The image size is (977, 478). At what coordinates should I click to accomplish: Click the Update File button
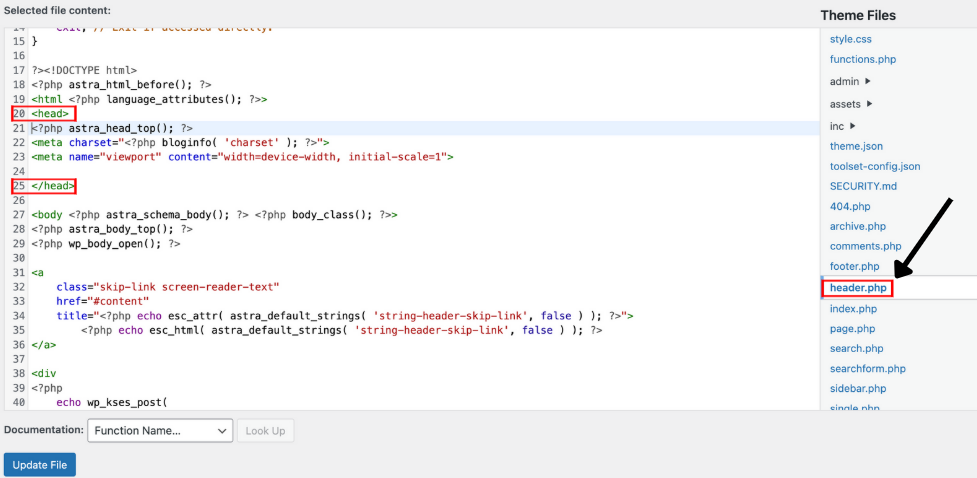point(40,465)
